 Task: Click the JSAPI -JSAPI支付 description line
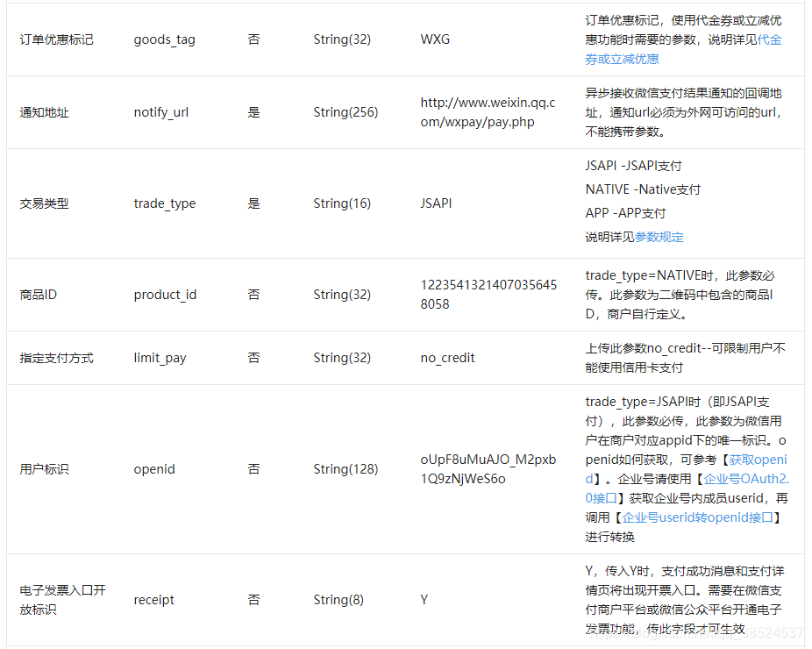[x=633, y=166]
